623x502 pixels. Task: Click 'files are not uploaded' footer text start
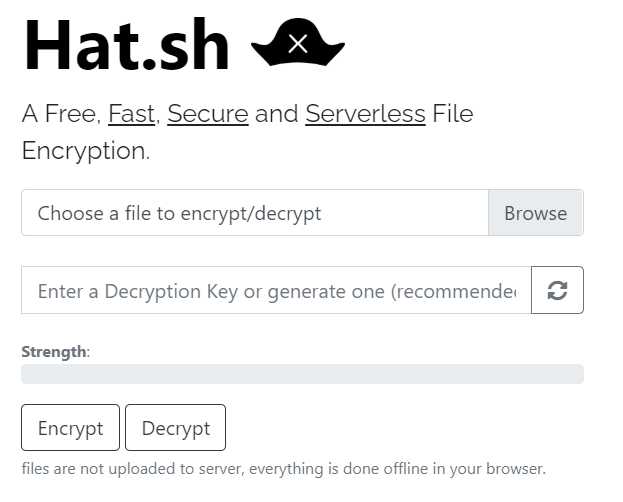(x=80, y=468)
